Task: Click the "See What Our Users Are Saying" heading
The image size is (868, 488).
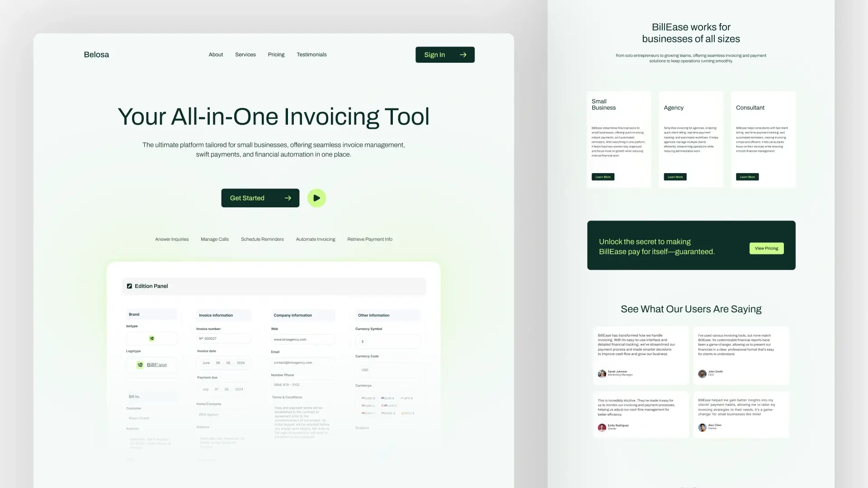Action: click(691, 309)
